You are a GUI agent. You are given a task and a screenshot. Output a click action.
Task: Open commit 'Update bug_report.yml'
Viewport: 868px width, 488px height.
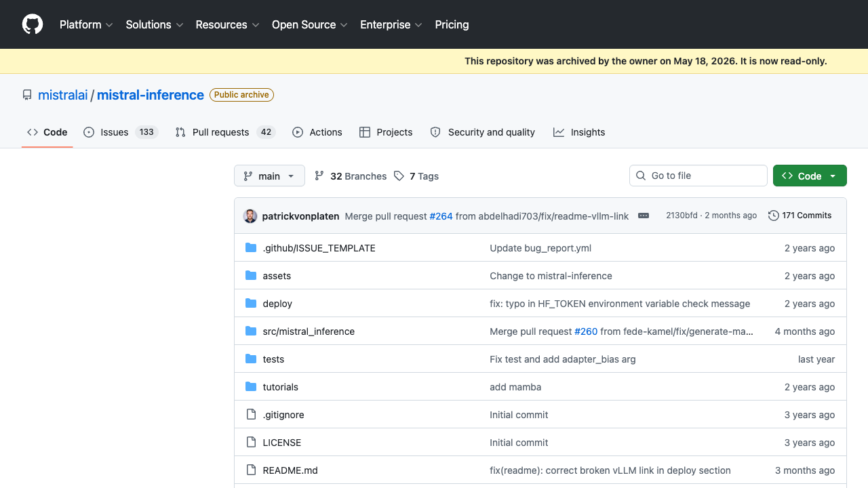coord(540,248)
